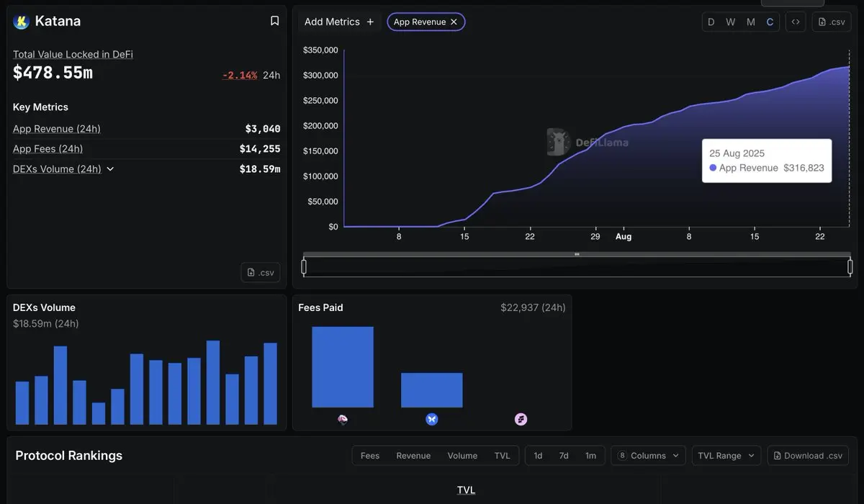Select the TVL tab in Protocol Rankings

click(x=502, y=456)
